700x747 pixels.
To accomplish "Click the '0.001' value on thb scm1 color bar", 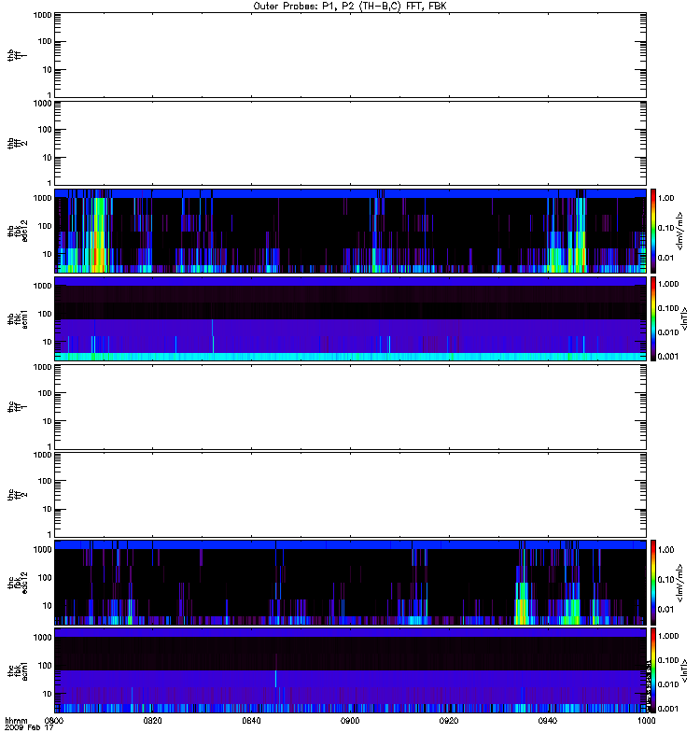I will point(668,356).
